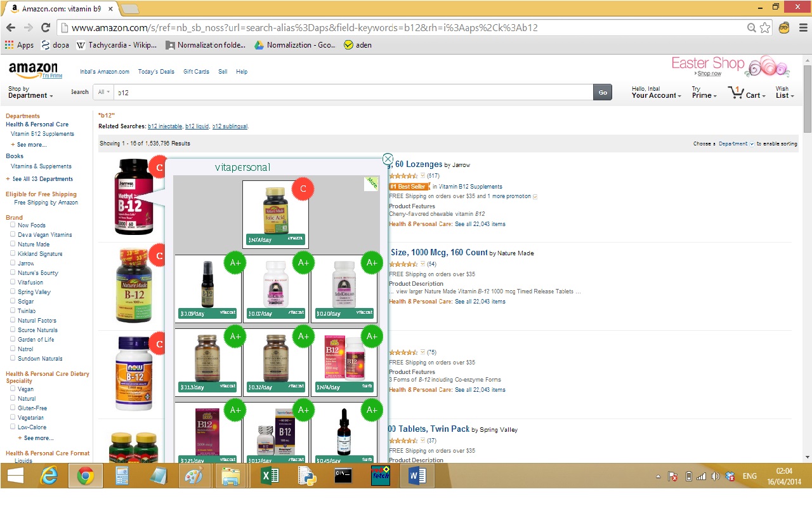Open Gift Cards in Amazon nav
Image resolution: width=812 pixels, height=508 pixels.
[x=196, y=72]
